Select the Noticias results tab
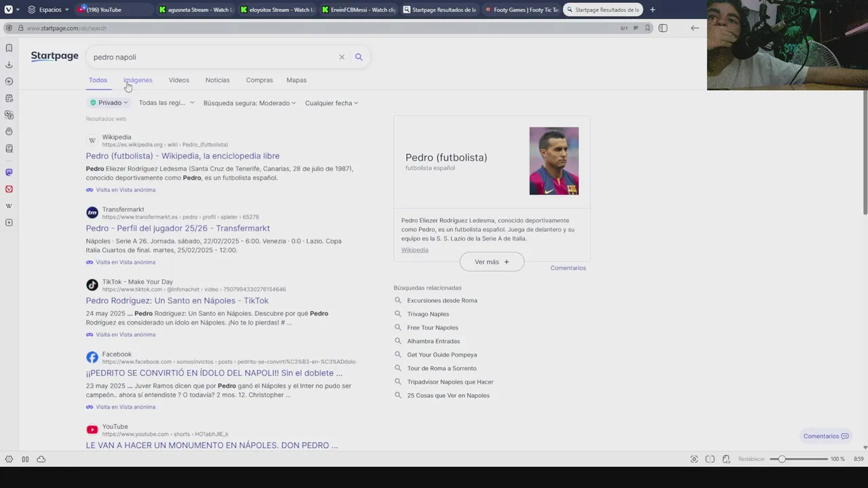Screen dimensions: 868x488 tap(218, 80)
